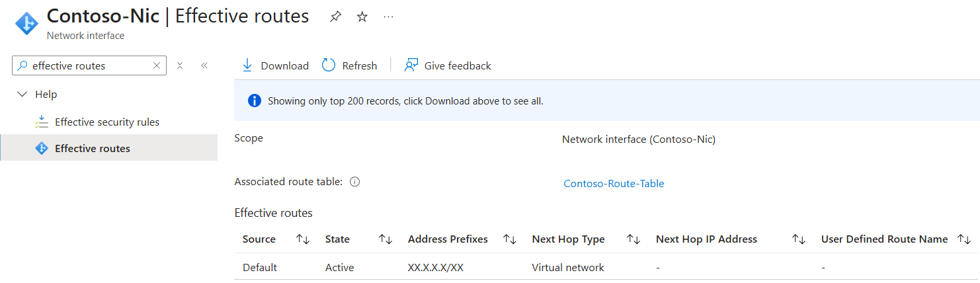980x283 pixels.
Task: Collapse the left navigation menu with double chevron
Action: click(x=204, y=65)
